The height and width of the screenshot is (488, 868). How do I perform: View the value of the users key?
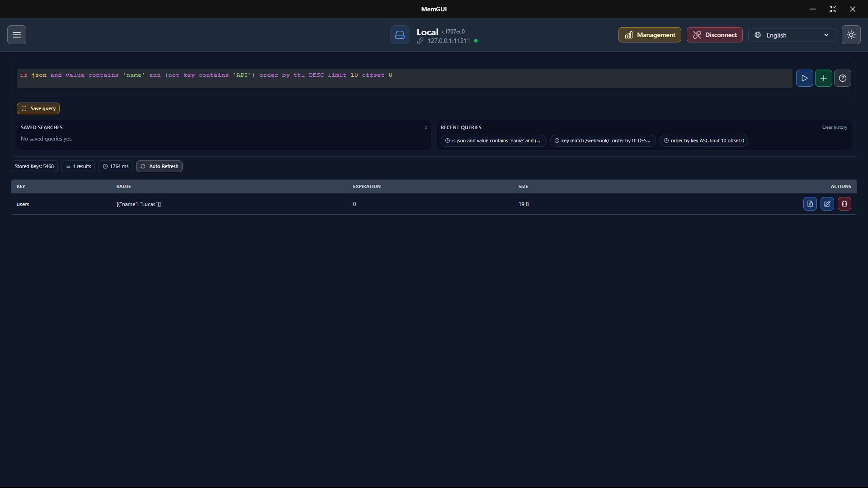coord(809,204)
